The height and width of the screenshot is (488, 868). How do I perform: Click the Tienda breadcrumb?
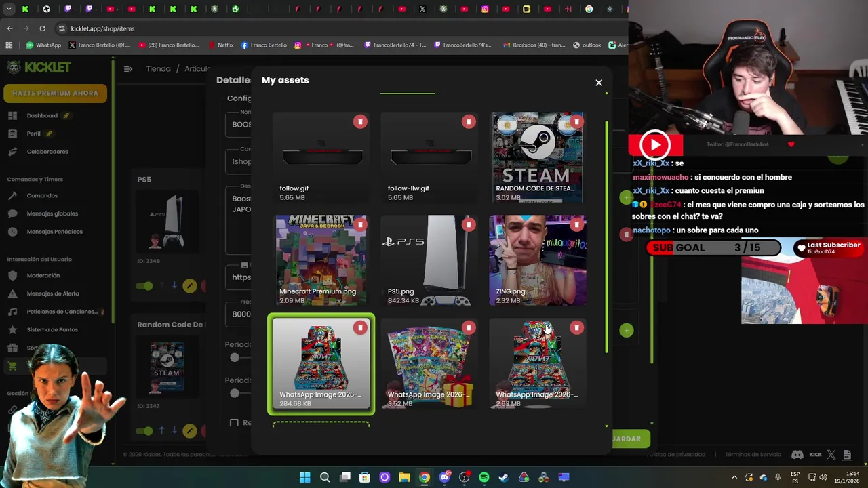[158, 68]
